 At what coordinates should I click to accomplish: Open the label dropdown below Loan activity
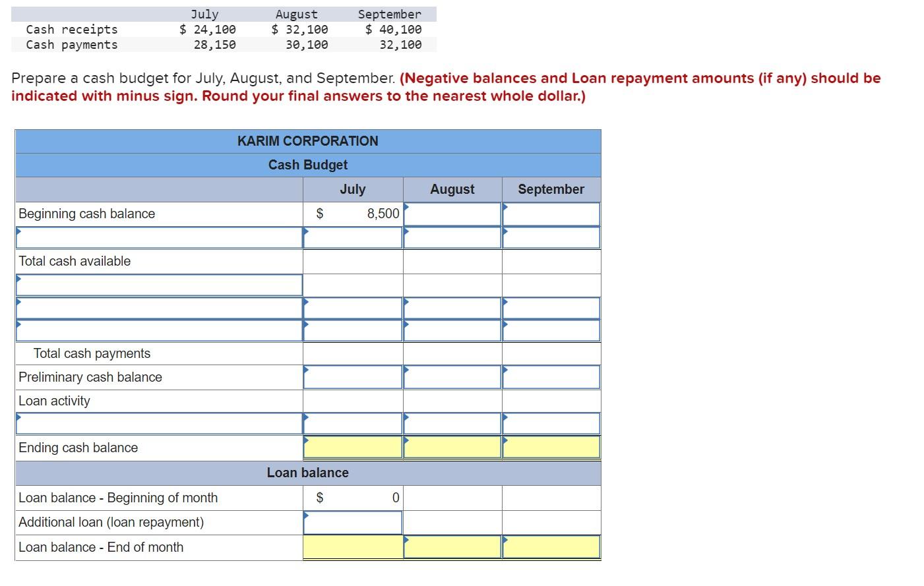point(159,423)
